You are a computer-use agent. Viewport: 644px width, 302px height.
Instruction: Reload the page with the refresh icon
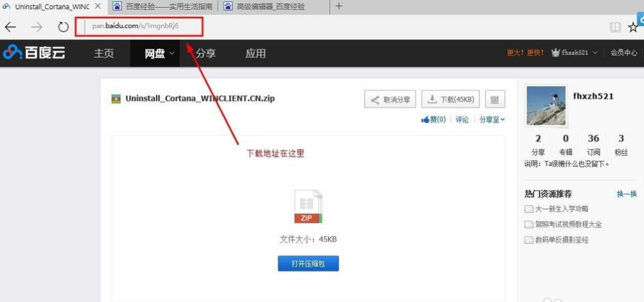point(63,27)
